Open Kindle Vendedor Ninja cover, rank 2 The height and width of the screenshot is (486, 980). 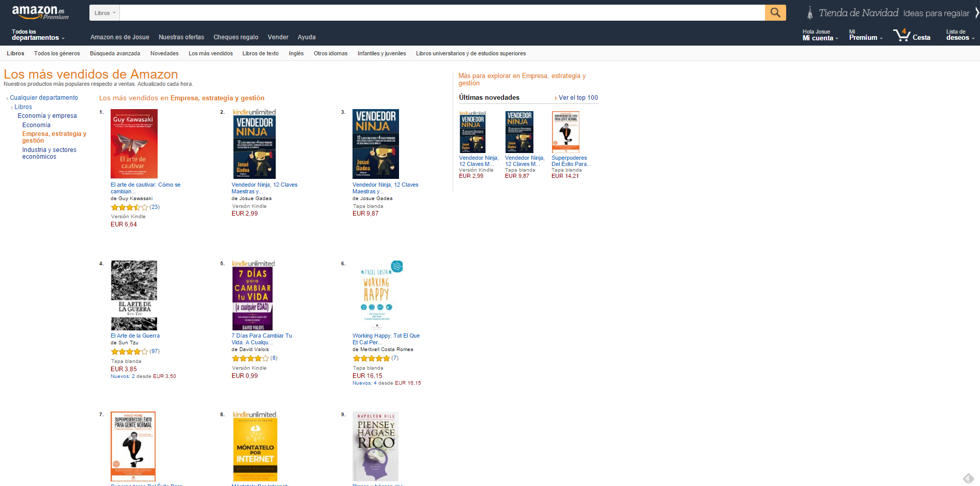coord(254,144)
